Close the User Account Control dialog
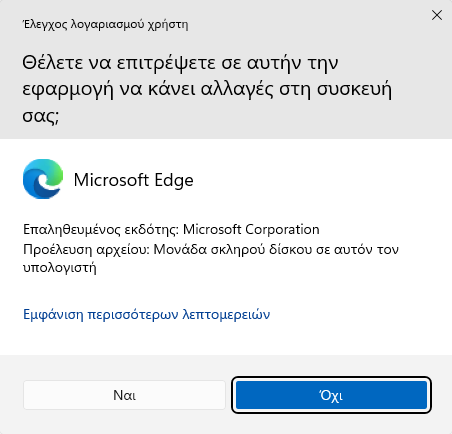 click(x=437, y=15)
